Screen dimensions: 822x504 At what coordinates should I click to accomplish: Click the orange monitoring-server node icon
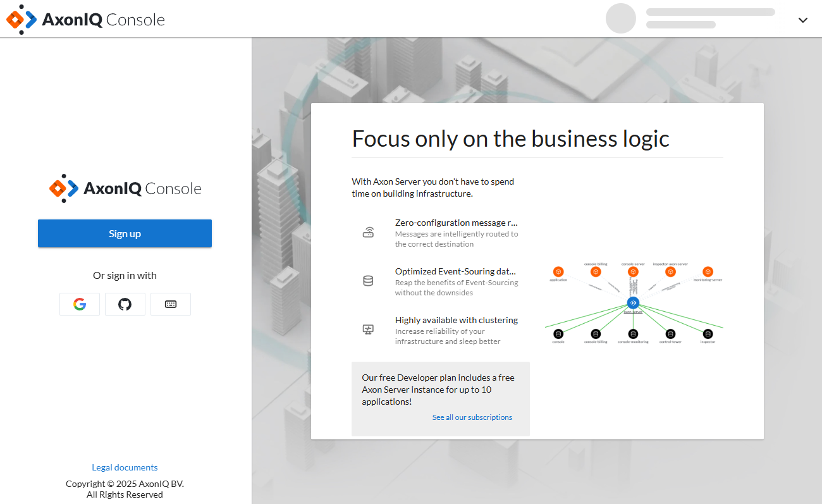pos(708,271)
